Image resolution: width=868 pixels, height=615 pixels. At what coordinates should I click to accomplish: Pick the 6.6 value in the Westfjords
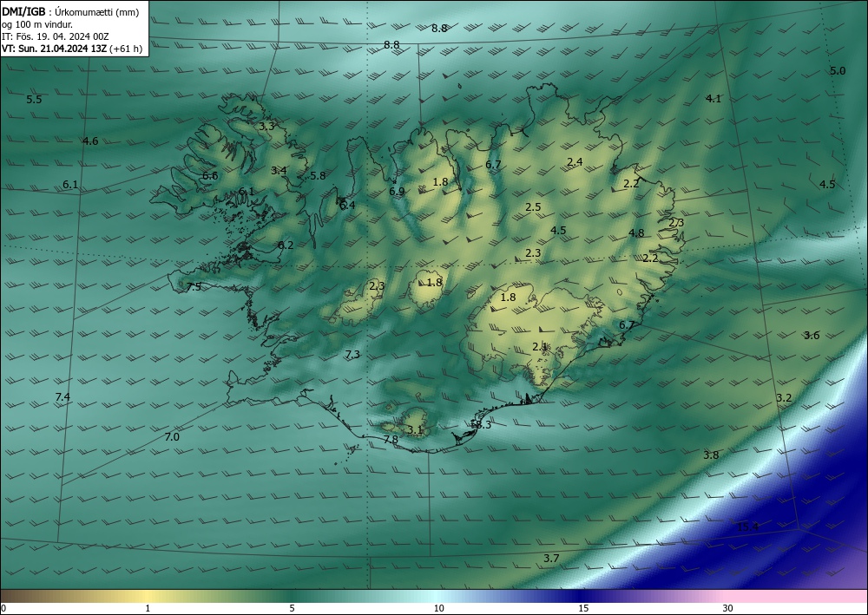pos(210,176)
